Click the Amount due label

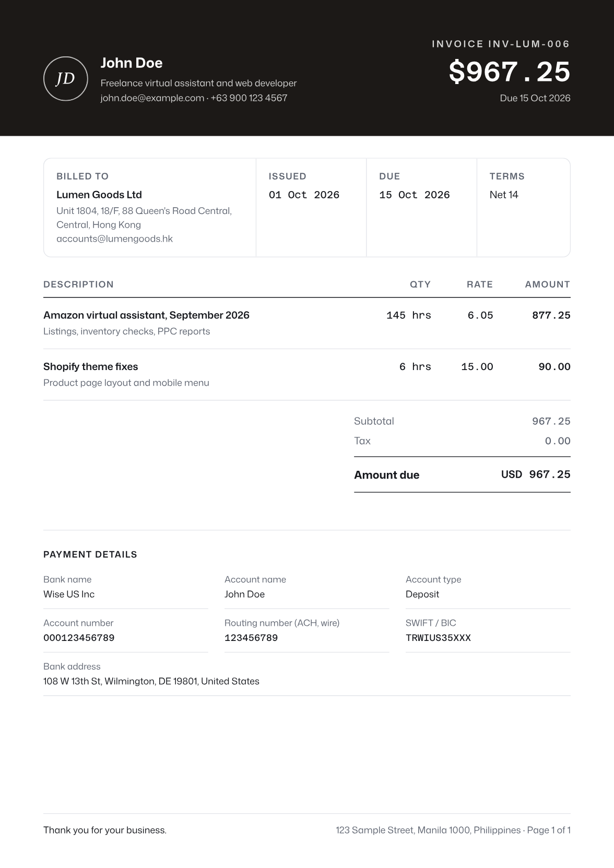coord(387,475)
